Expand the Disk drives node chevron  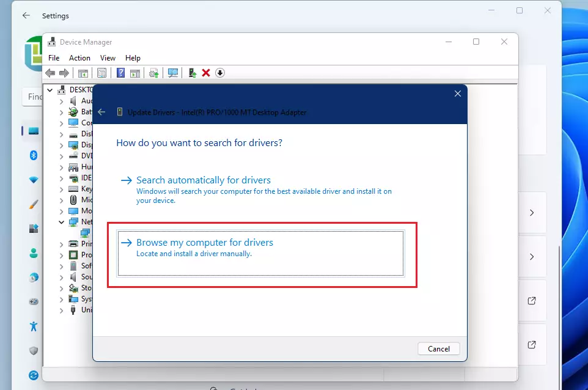(x=62, y=134)
